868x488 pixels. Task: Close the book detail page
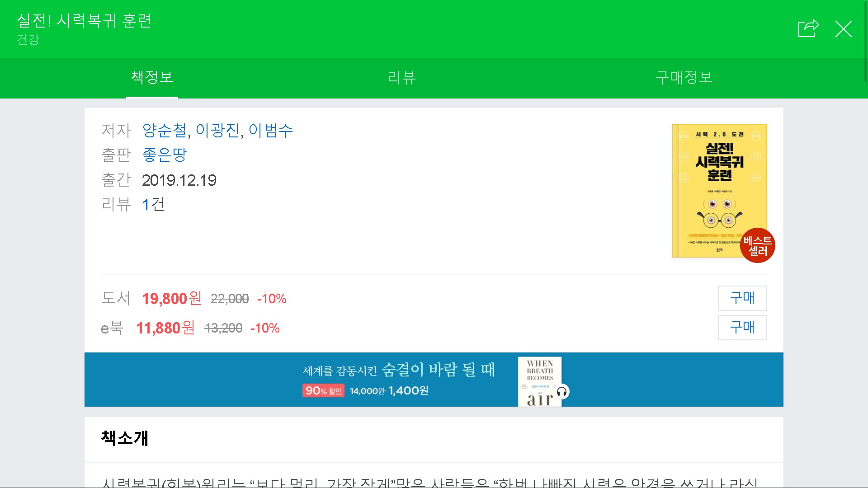click(x=843, y=29)
